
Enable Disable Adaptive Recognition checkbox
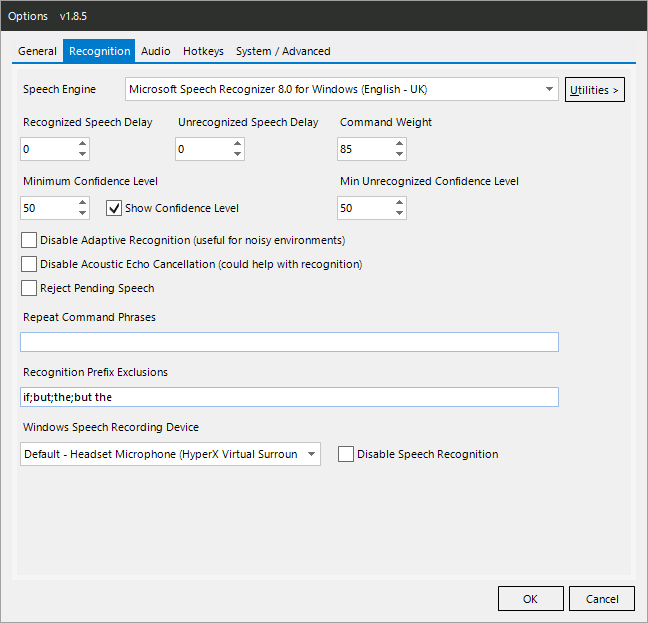tap(29, 240)
